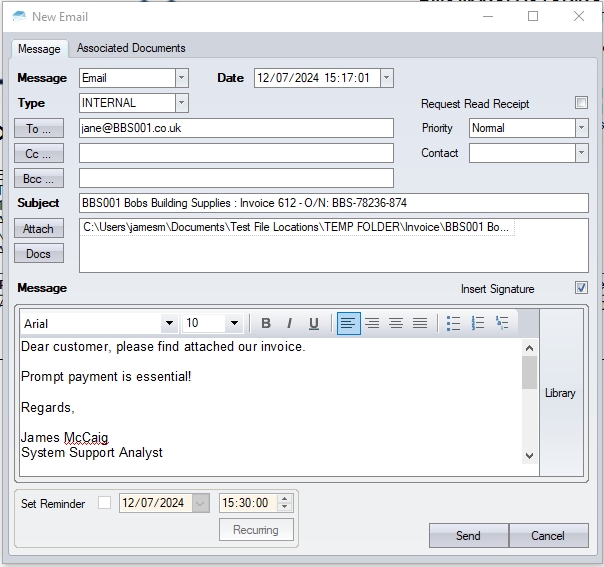Expand the Type dropdown showing INTERNAL
The height and width of the screenshot is (567, 604).
pyautogui.click(x=181, y=103)
